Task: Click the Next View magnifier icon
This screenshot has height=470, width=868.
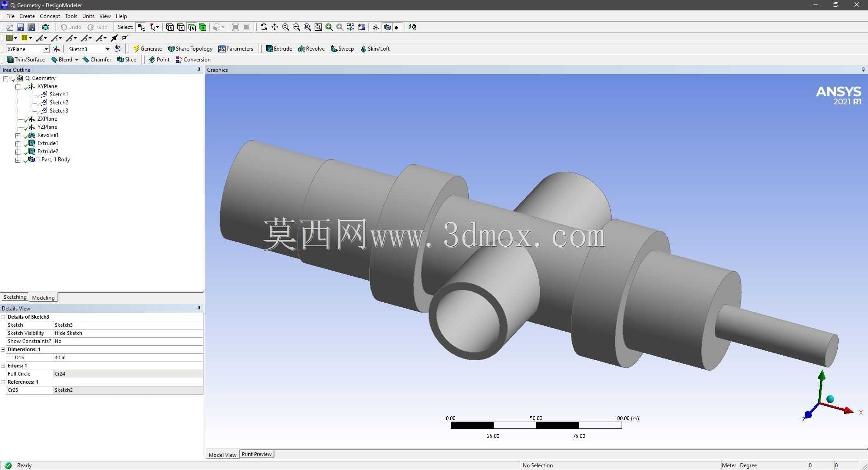Action: click(x=340, y=27)
